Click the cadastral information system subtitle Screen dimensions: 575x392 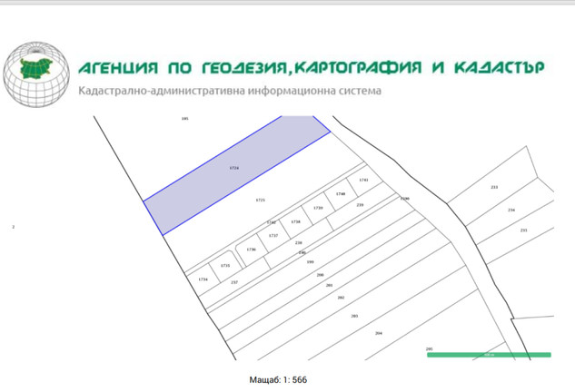pos(230,91)
